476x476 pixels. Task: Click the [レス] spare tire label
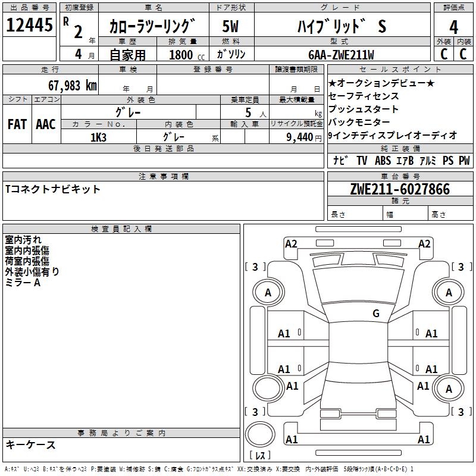click(260, 455)
